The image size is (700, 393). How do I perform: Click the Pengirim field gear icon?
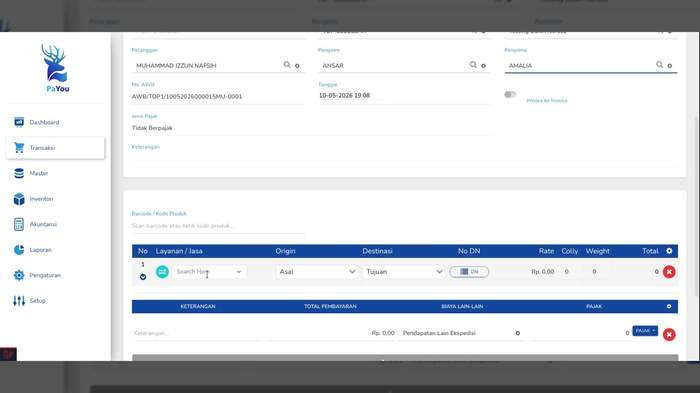tap(483, 66)
